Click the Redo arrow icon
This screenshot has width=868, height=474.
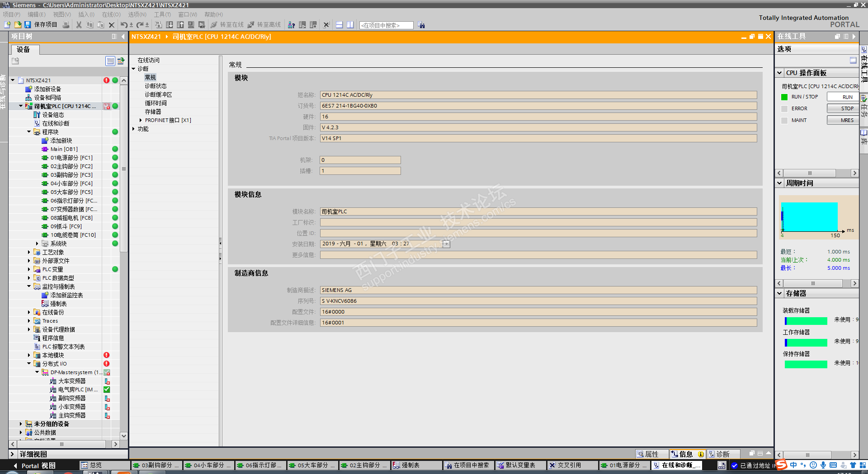point(140,25)
